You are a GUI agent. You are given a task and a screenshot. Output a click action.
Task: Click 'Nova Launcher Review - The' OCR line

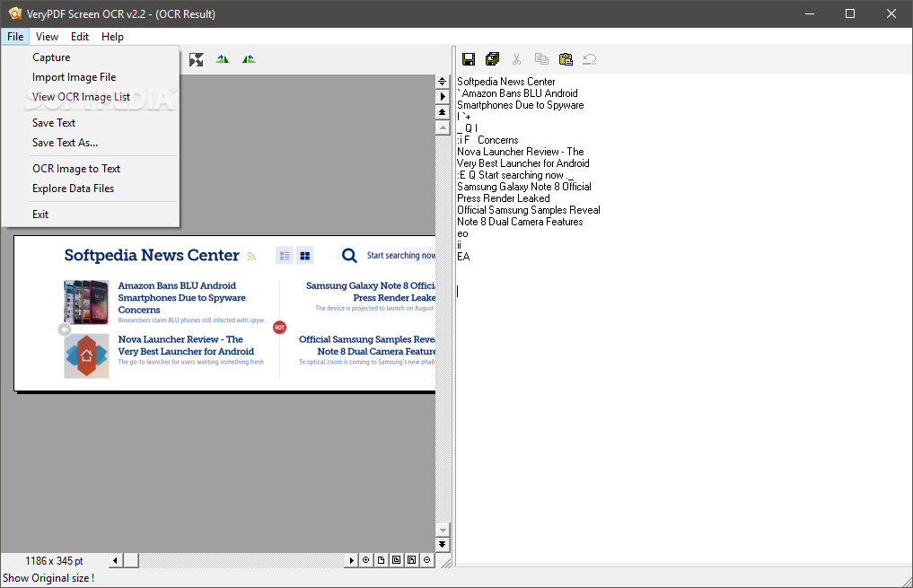[x=521, y=152]
